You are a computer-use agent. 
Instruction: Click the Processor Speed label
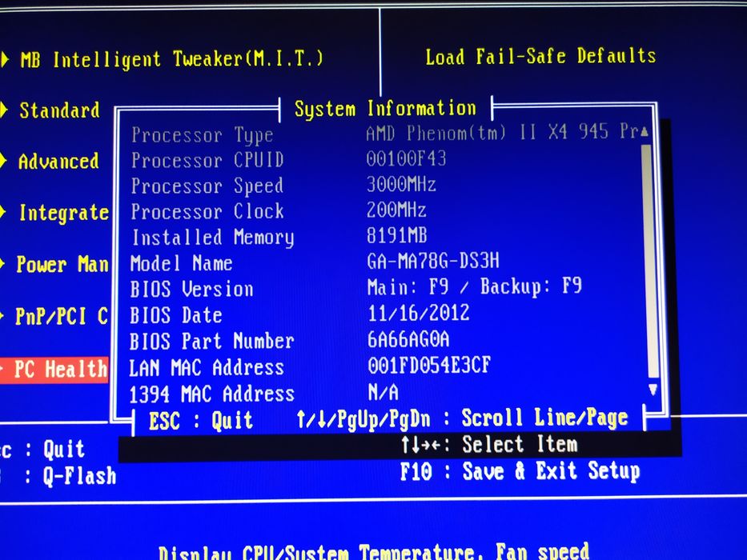click(x=207, y=186)
